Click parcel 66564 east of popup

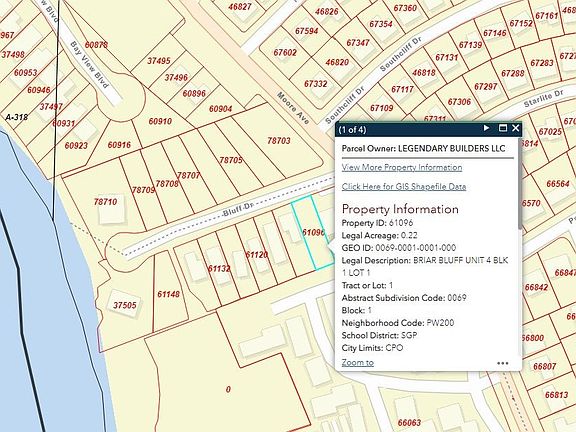coord(558,184)
